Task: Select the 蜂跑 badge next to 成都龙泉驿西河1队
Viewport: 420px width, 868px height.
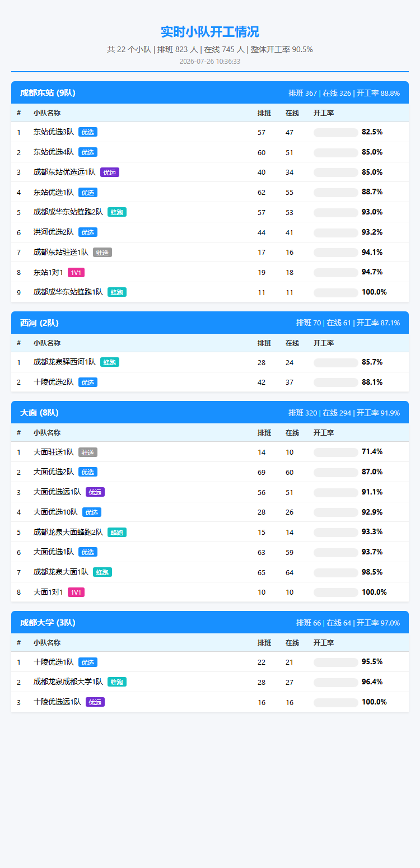Action: tap(110, 362)
